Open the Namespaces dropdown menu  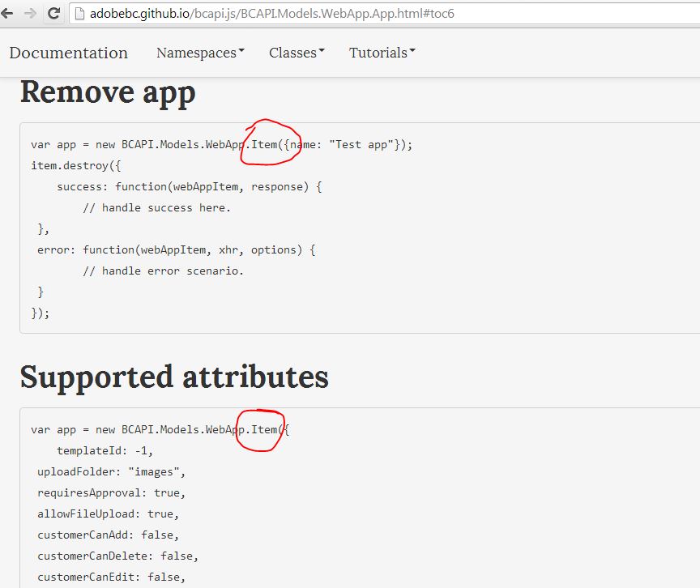point(199,53)
